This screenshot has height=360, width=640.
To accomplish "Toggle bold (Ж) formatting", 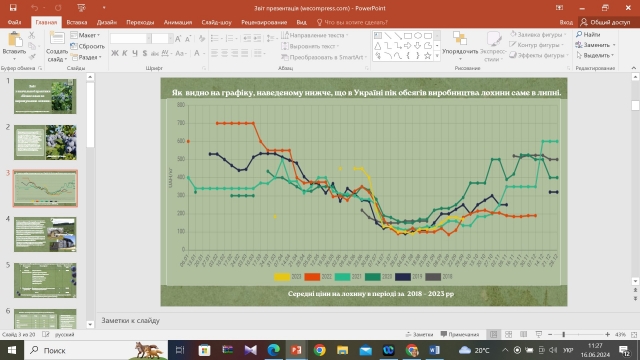I will tap(115, 53).
